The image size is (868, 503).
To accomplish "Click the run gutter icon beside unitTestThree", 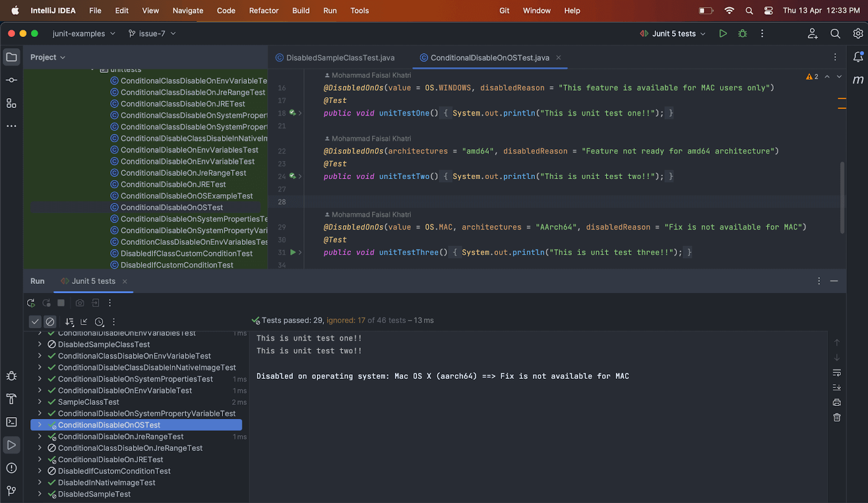I will [293, 252].
